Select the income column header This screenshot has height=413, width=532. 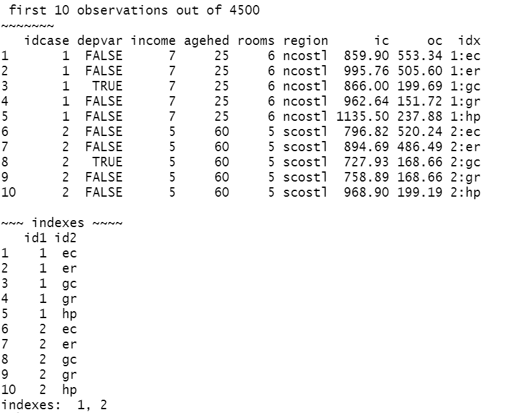coord(153,40)
